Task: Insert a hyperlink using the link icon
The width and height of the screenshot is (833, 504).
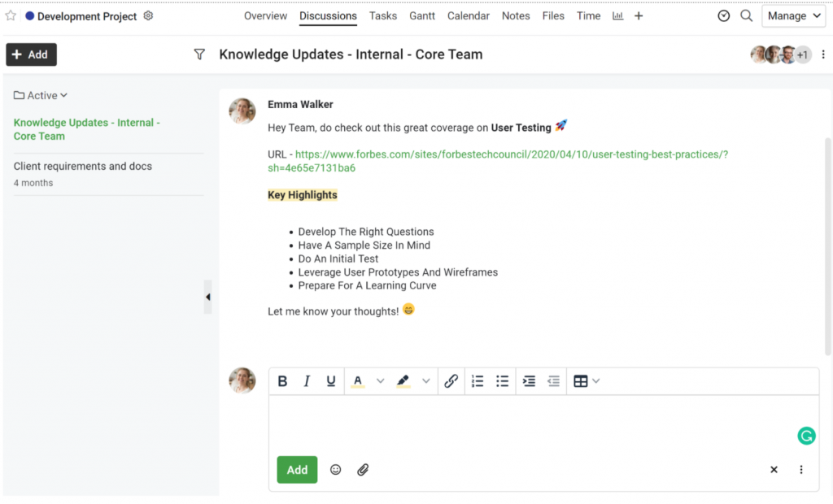Action: [451, 380]
